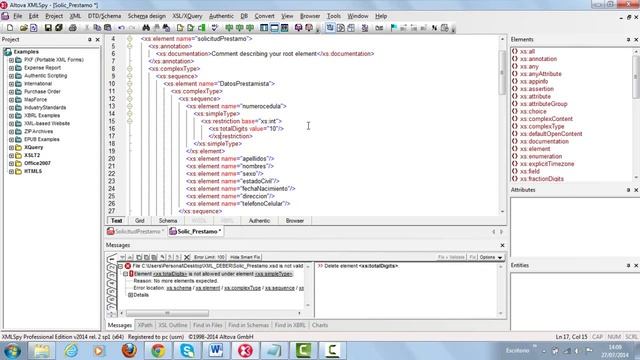The height and width of the screenshot is (360, 640).
Task: Open Firefox from the taskbar
Action: point(129,350)
